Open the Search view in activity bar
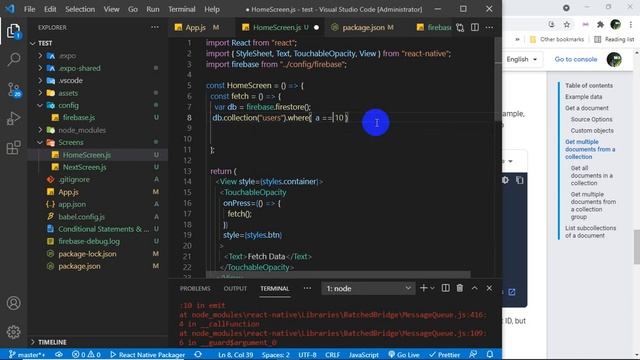Viewport: 640px width, 360px height. coord(14,59)
